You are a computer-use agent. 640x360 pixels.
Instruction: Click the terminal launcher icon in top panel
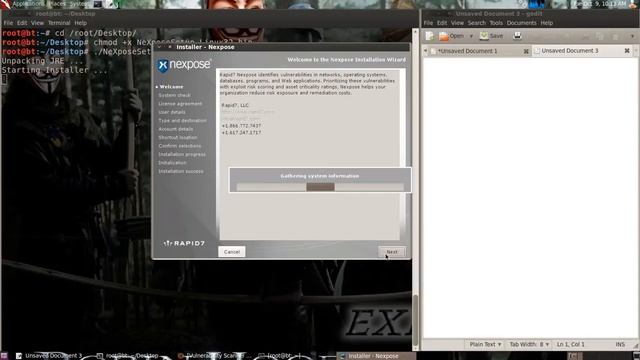coord(98,4)
